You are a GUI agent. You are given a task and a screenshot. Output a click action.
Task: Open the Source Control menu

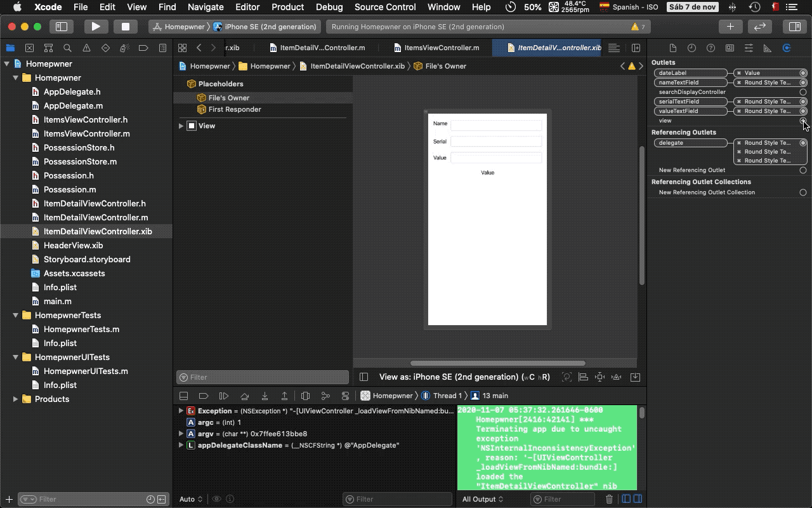385,7
